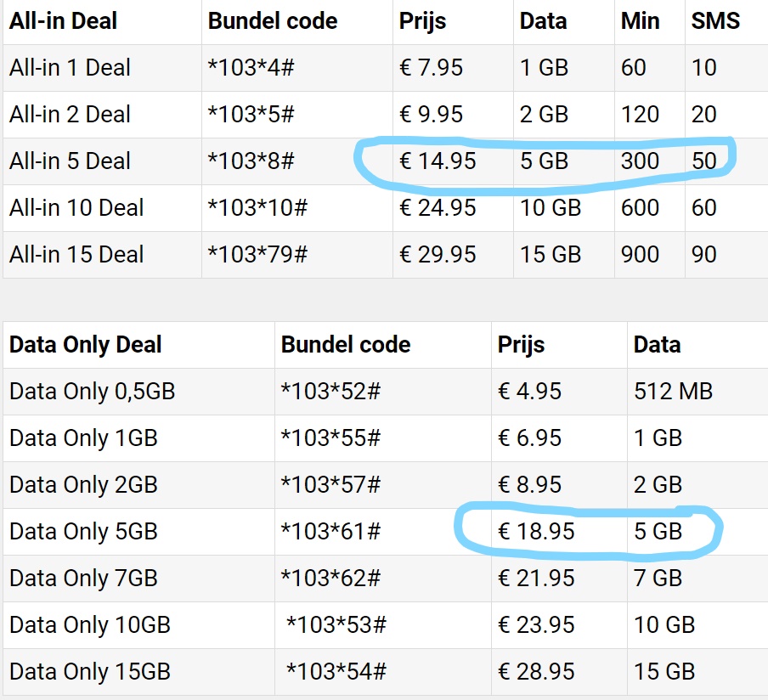Click the € 29.95 price for All-in 15
This screenshot has height=700, width=768.
[438, 255]
